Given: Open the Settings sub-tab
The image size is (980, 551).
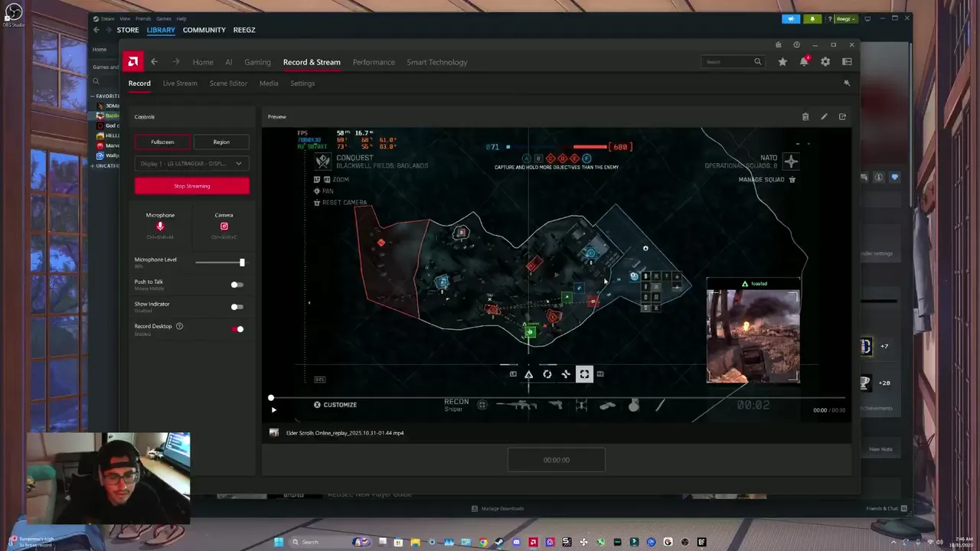Looking at the screenshot, I should (x=302, y=83).
